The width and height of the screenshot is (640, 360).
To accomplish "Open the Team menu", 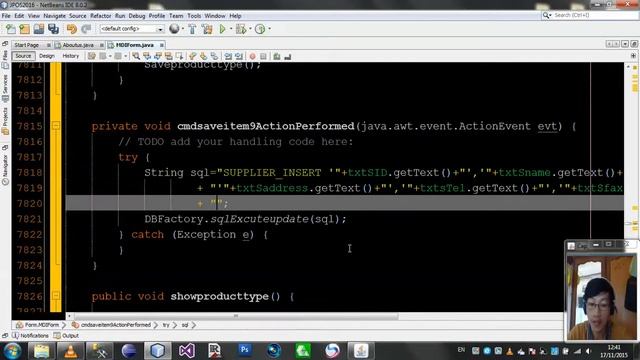I will pos(176,16).
